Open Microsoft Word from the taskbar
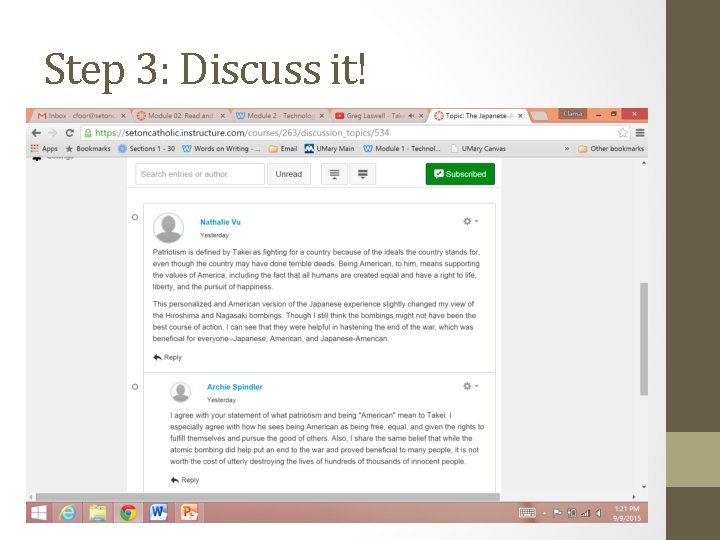This screenshot has height=540, width=720. 158,512
